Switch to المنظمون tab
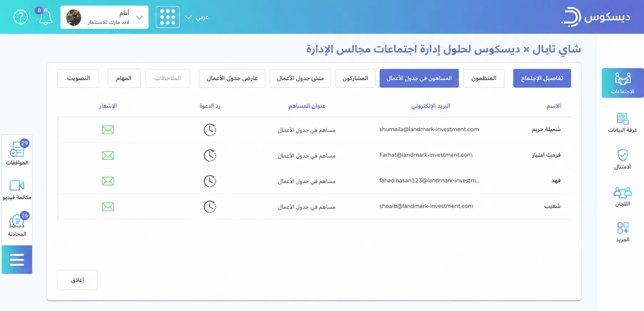 pyautogui.click(x=483, y=78)
